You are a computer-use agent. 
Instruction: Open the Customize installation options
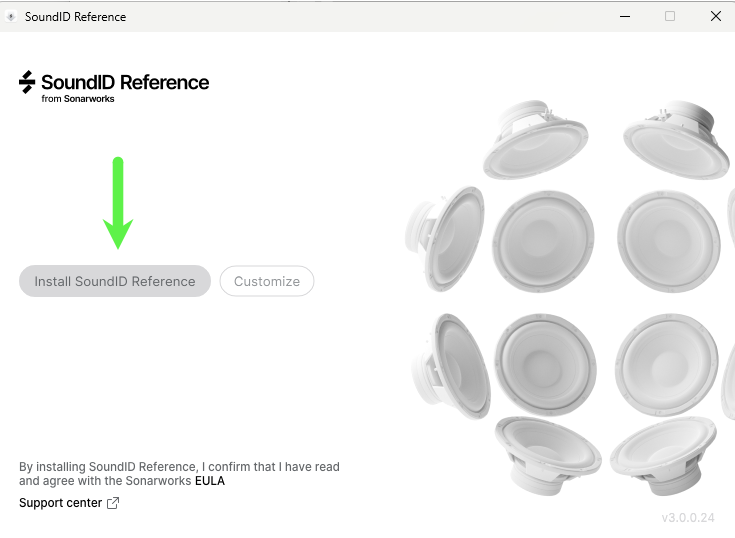pyautogui.click(x=267, y=281)
